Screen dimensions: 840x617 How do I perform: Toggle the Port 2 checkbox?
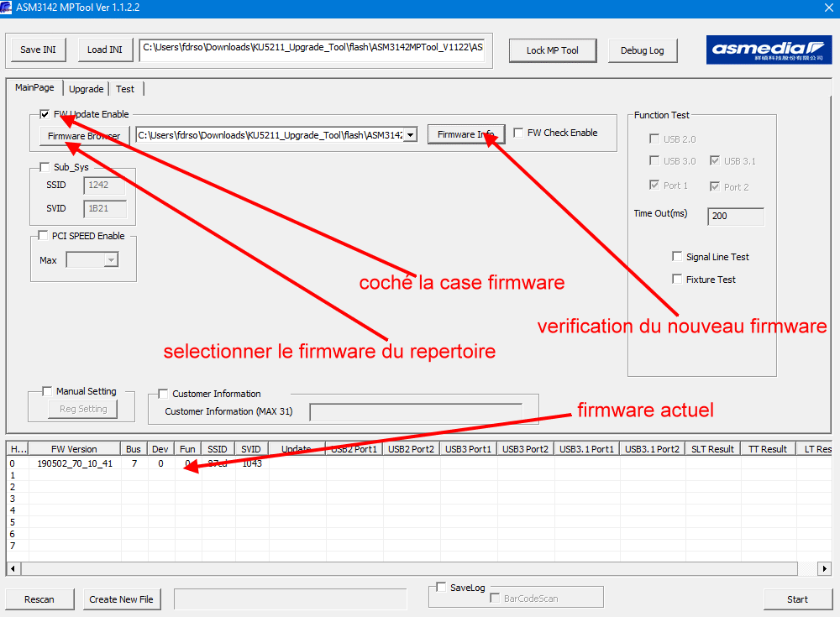715,186
